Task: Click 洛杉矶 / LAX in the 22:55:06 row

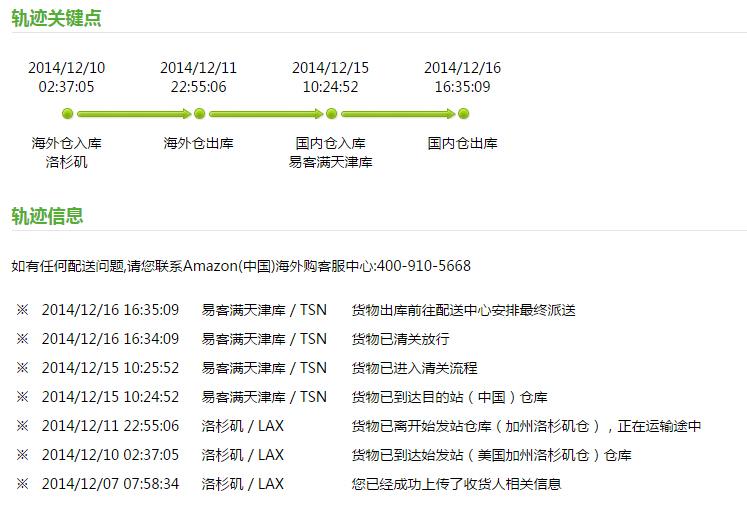Action: click(x=242, y=426)
